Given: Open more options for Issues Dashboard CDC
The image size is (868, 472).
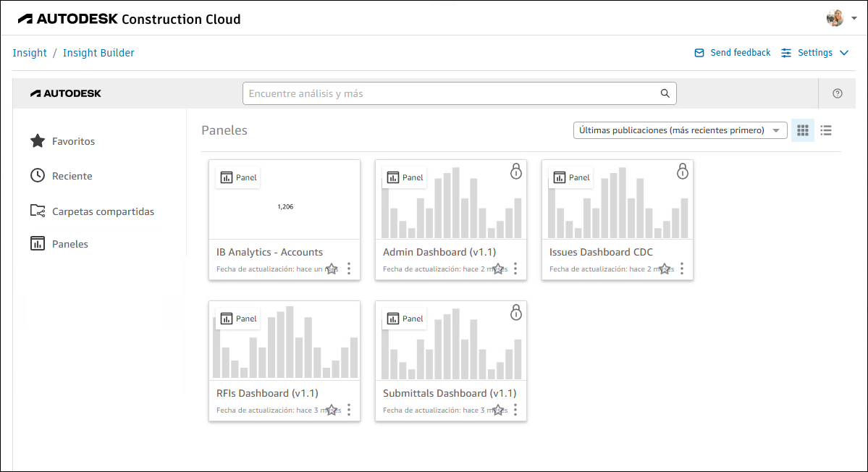Looking at the screenshot, I should click(682, 269).
